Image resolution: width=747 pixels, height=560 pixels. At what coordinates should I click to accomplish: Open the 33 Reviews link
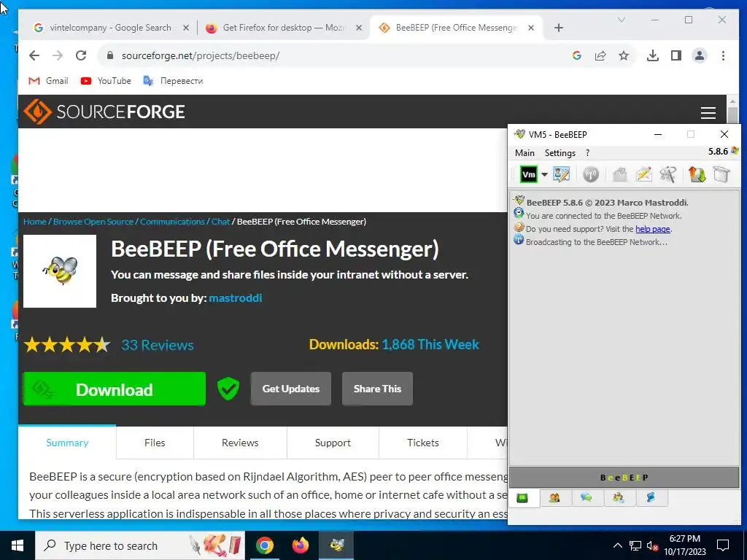[158, 345]
